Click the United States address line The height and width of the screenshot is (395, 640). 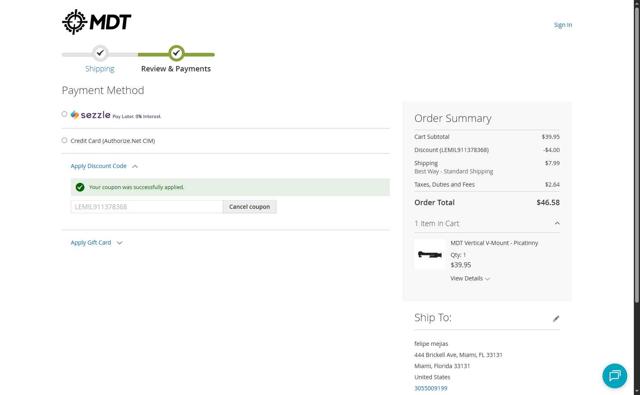tap(432, 377)
